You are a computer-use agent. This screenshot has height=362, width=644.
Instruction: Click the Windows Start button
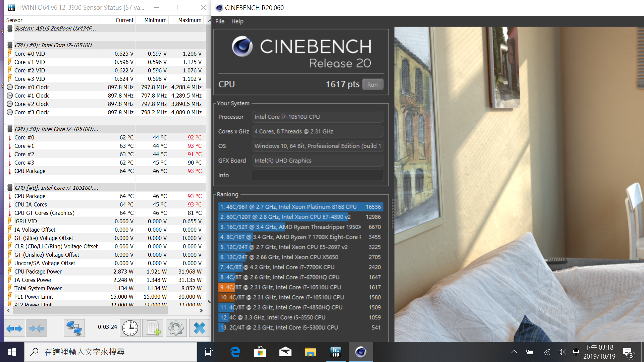pyautogui.click(x=12, y=352)
